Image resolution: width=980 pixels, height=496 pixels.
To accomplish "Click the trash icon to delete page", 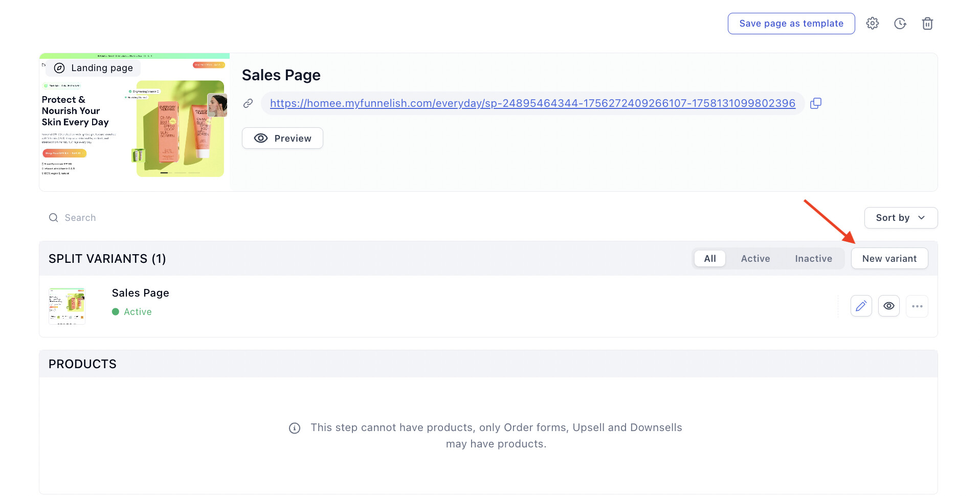I will pyautogui.click(x=927, y=24).
